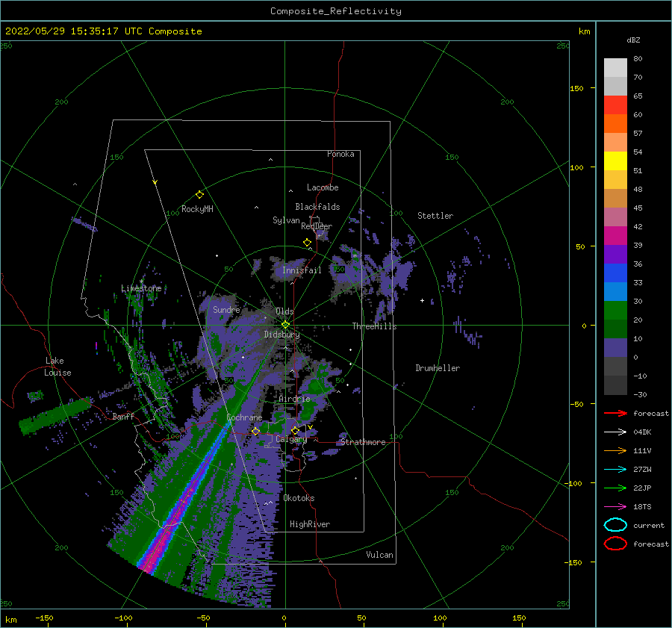Screen dimensions: 672x628
Task: Click the Composite_Reflectivity title
Action: [336, 11]
